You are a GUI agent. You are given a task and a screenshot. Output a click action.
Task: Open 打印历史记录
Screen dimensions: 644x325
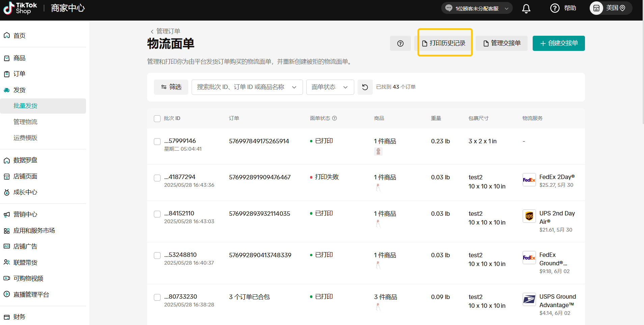point(444,43)
